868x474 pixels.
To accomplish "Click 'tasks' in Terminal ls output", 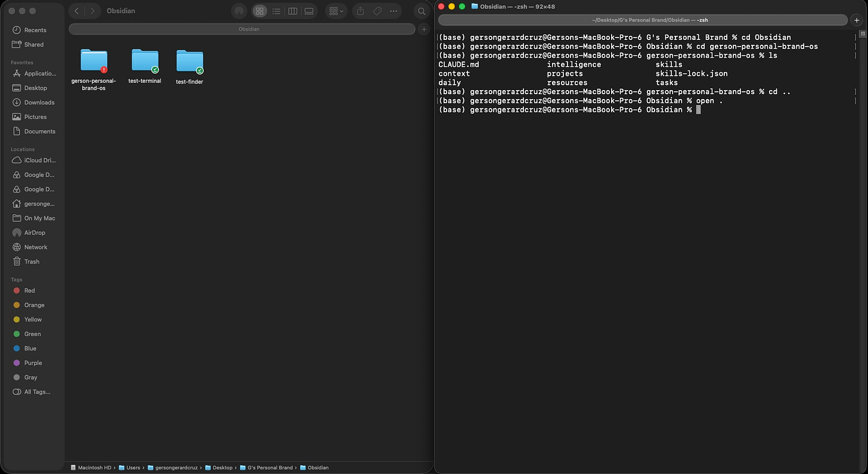I will point(666,83).
